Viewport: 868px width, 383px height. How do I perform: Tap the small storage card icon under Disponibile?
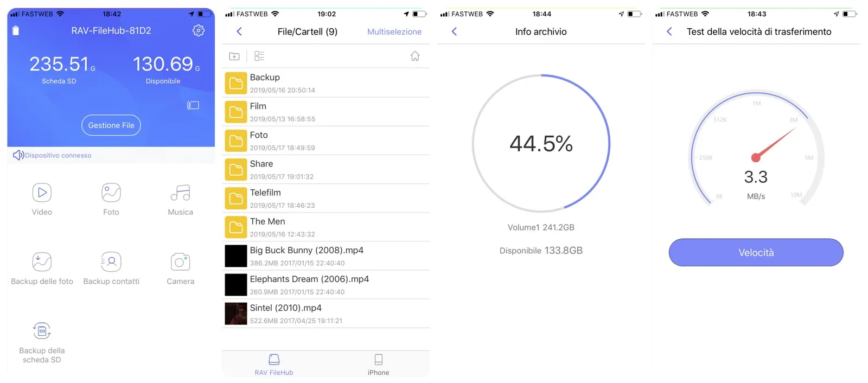click(x=193, y=105)
